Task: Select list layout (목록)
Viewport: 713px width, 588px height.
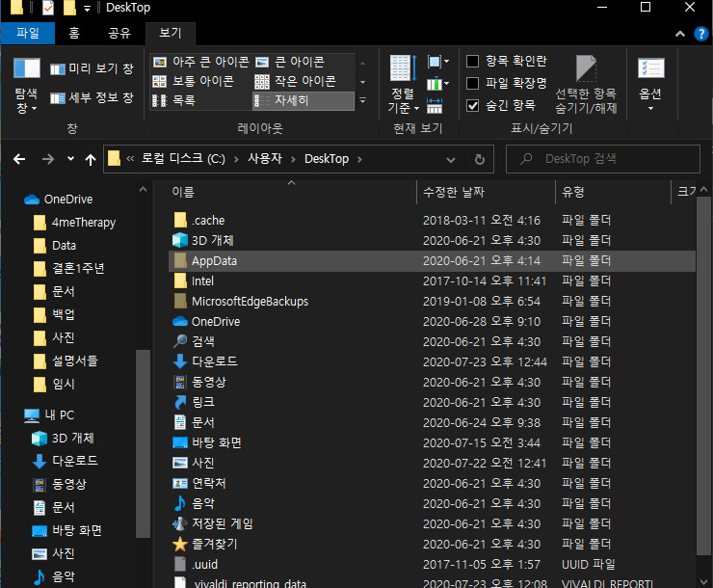Action: (x=173, y=100)
